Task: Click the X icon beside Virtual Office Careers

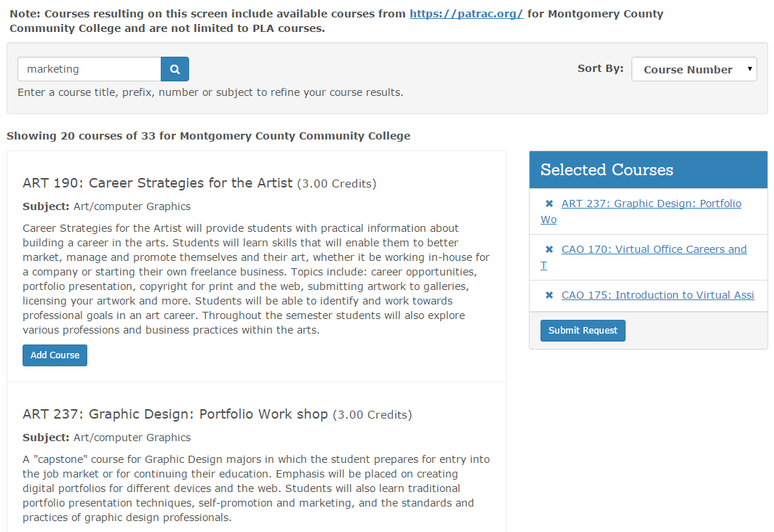Action: [x=548, y=249]
